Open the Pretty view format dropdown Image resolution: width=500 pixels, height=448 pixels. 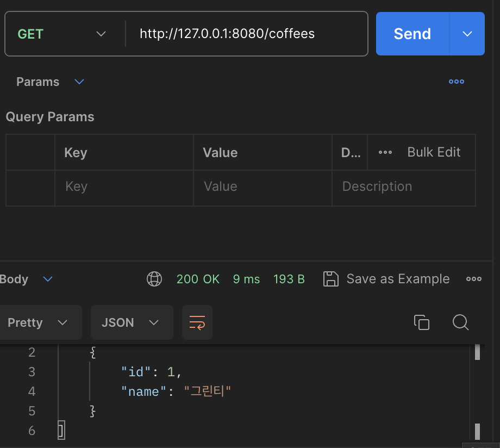(x=37, y=322)
